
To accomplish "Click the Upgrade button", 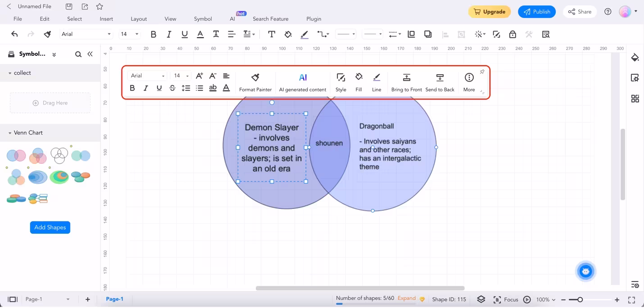I will (x=490, y=12).
